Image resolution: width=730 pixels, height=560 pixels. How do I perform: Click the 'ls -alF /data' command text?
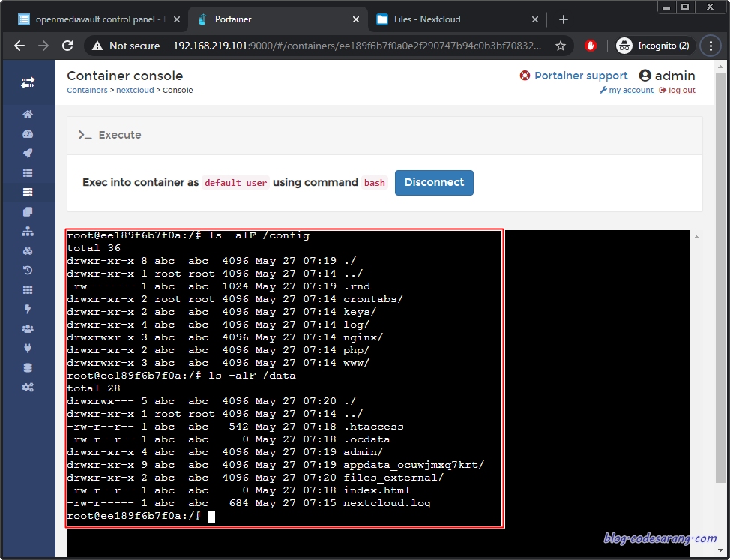[252, 376]
